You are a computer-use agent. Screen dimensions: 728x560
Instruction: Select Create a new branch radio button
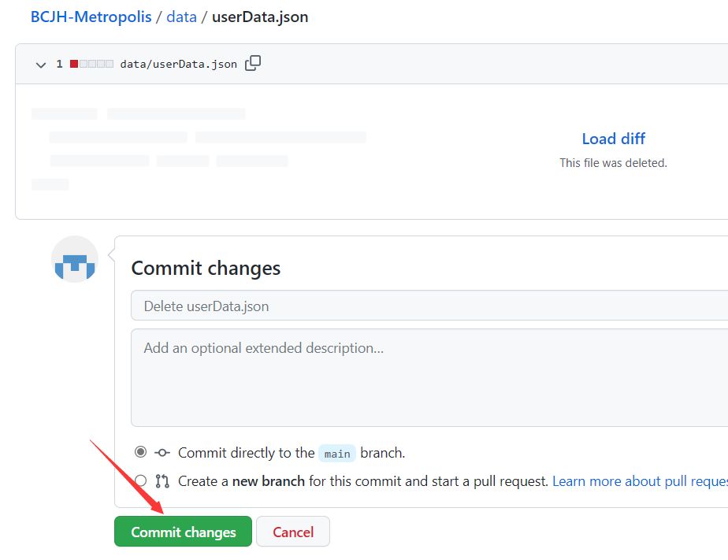coord(140,480)
